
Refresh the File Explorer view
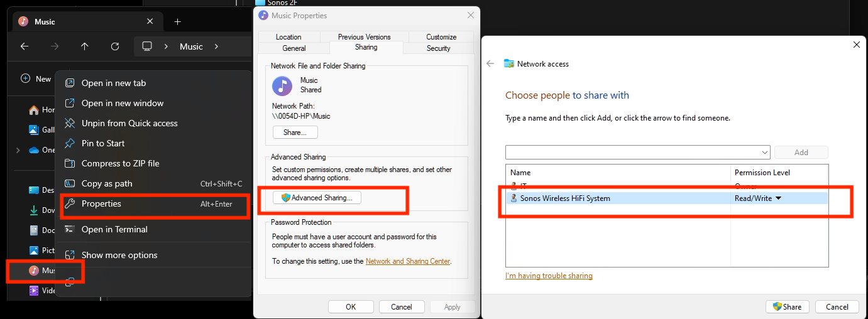point(115,46)
